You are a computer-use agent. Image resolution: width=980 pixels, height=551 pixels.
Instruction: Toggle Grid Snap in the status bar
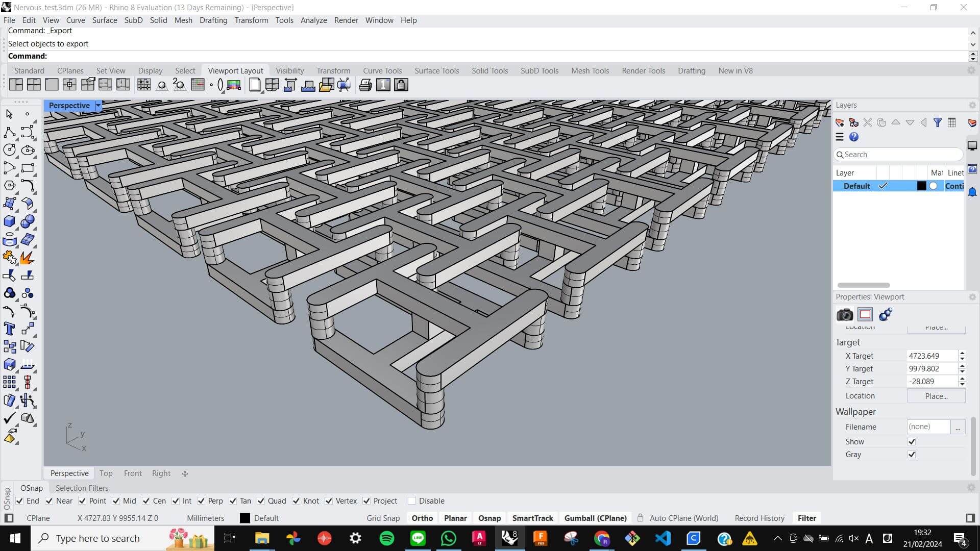coord(383,518)
